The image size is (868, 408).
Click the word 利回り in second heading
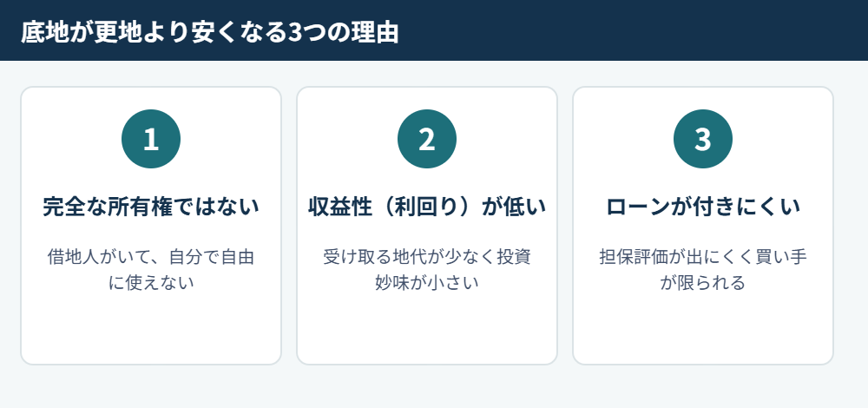[427, 207]
